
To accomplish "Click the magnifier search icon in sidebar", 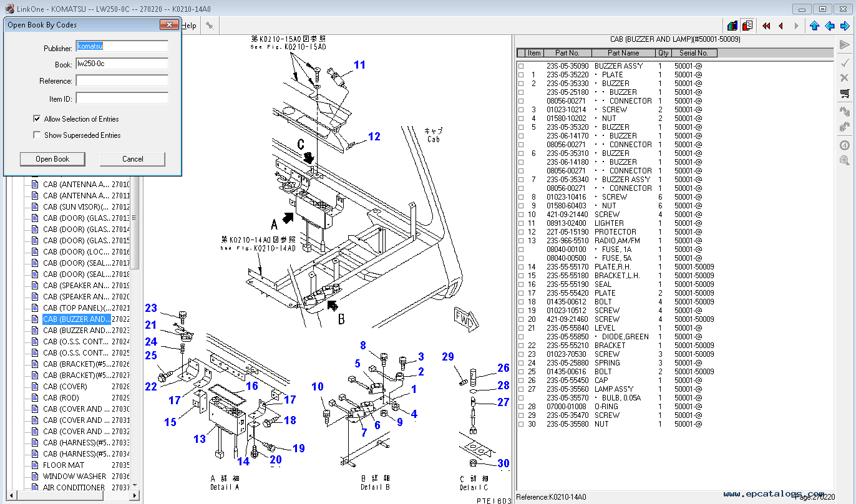I will tap(844, 160).
